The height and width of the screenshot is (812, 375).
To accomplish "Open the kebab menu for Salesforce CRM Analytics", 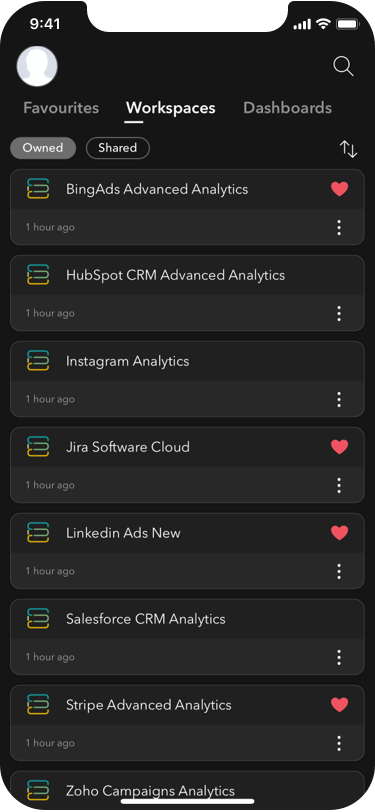I will point(339,657).
